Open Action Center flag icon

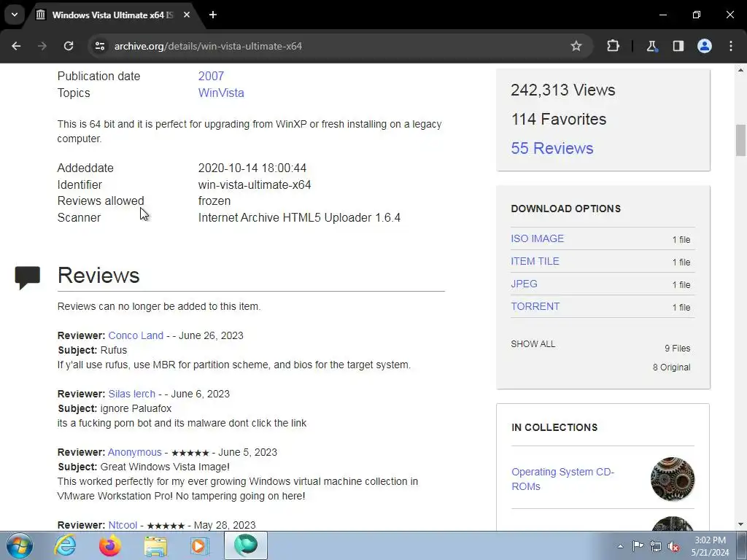point(638,546)
